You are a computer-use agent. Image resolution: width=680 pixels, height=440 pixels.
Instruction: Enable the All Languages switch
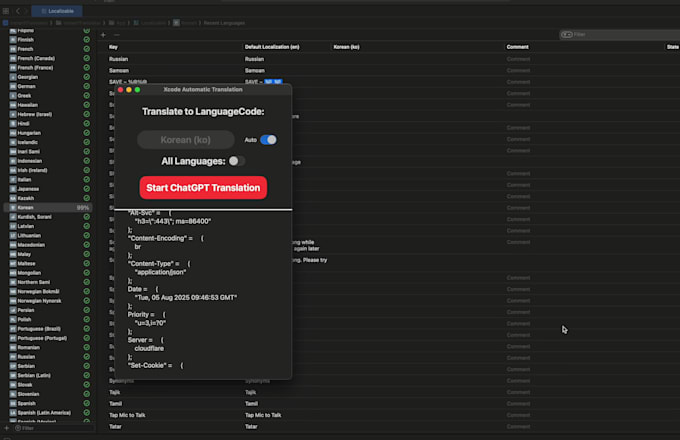[237, 161]
